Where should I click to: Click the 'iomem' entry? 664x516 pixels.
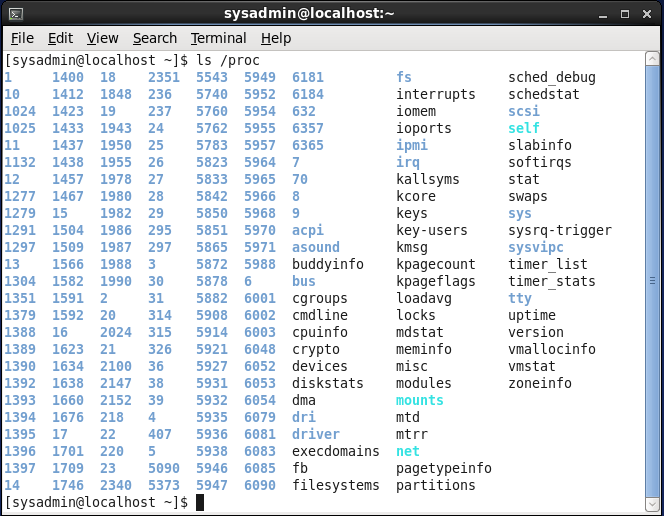[415, 111]
